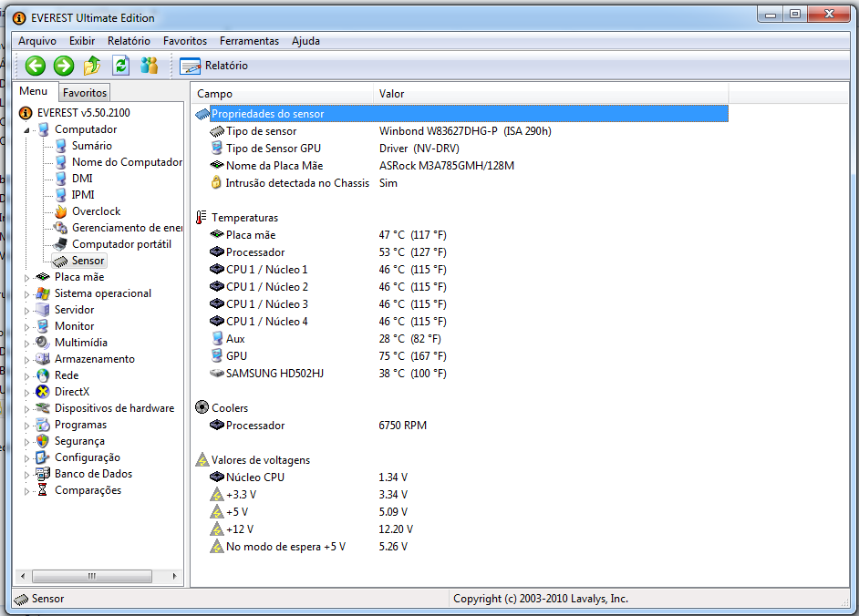Image resolution: width=859 pixels, height=616 pixels.
Task: Select the CPU 1 / Núcleo 3 row
Action: tap(461, 304)
